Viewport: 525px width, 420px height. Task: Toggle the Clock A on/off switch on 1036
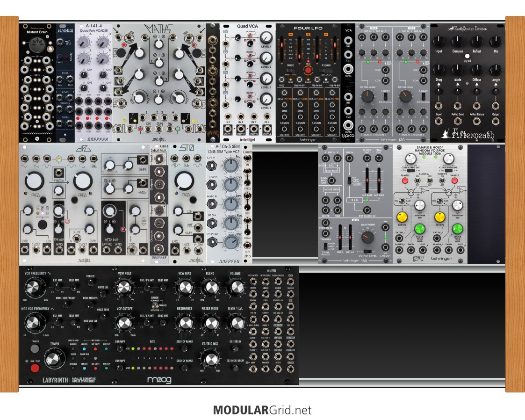click(417, 181)
